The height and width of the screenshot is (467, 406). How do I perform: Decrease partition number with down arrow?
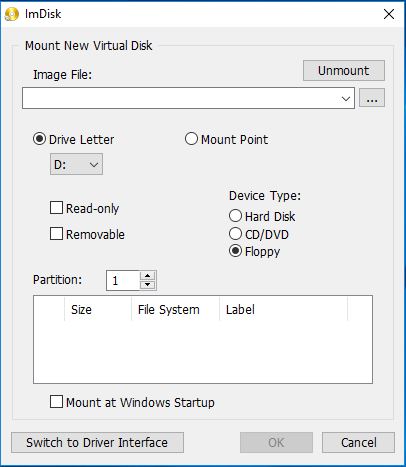pos(148,285)
